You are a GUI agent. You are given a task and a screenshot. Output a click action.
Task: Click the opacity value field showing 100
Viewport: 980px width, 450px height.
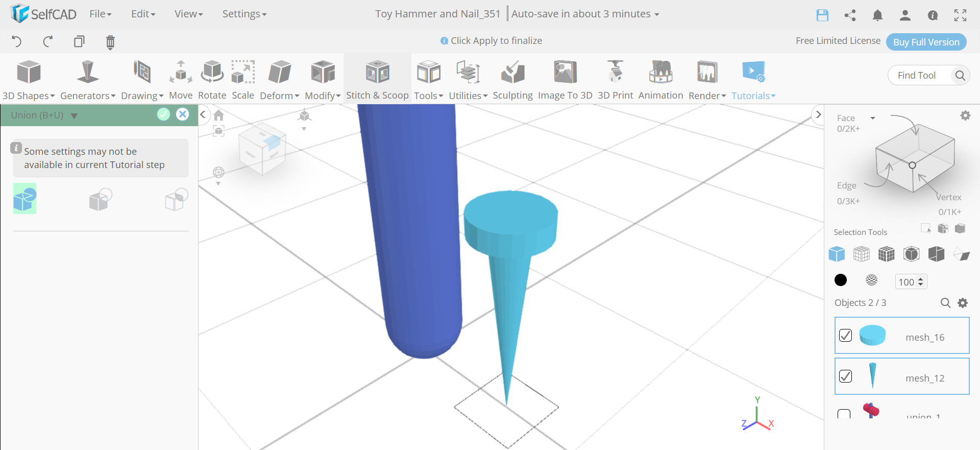pos(911,281)
